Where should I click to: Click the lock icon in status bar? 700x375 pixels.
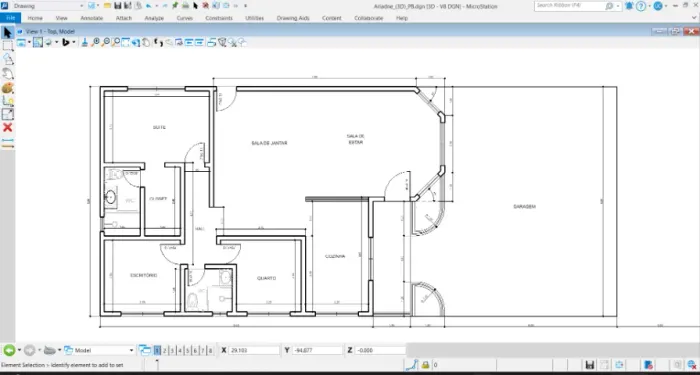[425, 365]
